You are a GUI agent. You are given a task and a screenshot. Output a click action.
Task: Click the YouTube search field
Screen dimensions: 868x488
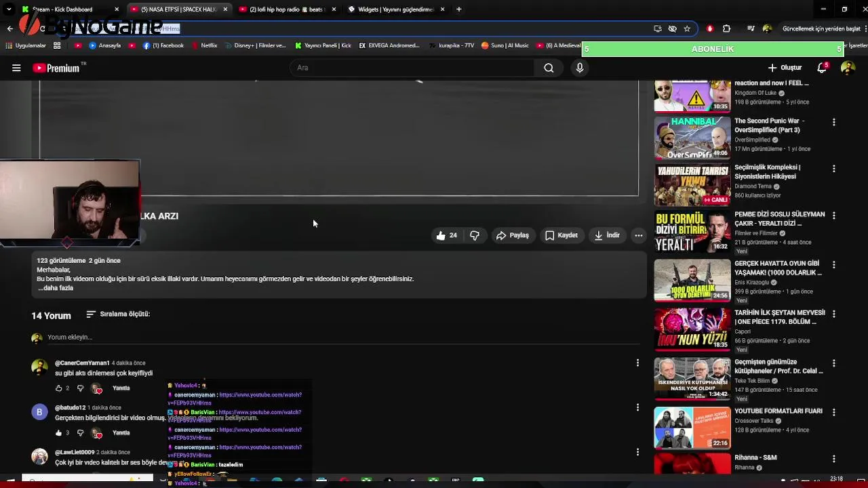pos(412,68)
